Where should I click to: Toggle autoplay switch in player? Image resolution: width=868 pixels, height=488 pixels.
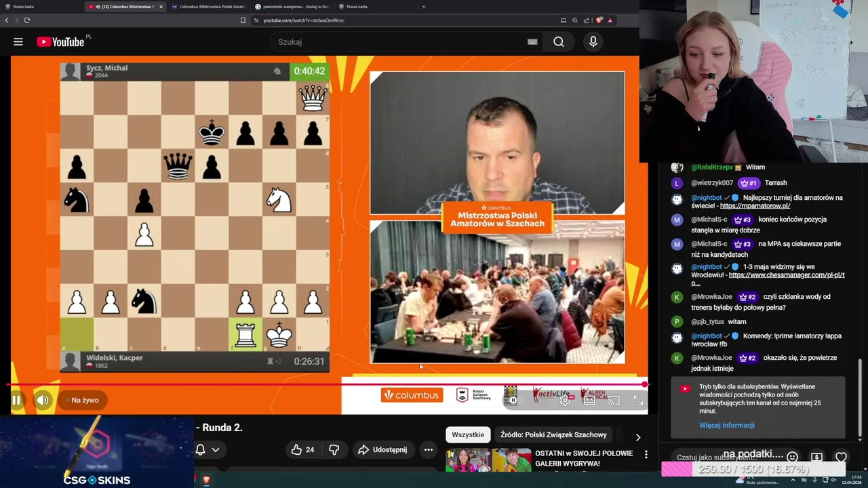513,400
